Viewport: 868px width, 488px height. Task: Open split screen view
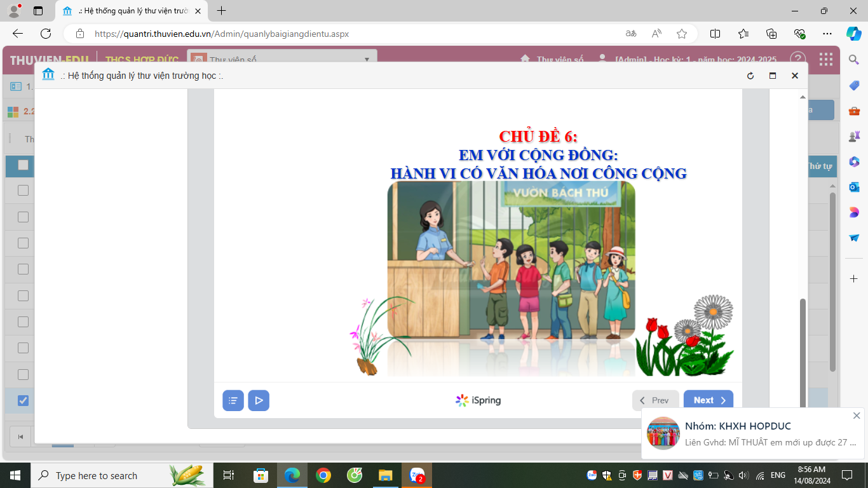(x=715, y=34)
